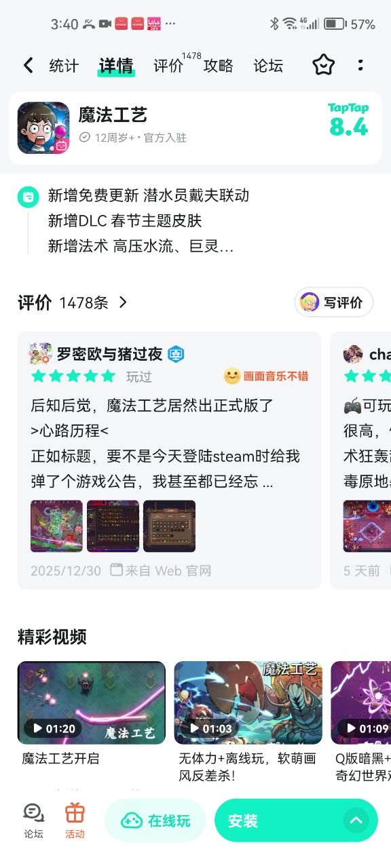This screenshot has height=868, width=391.
Task: Expand the truncated update notes list
Action: tap(141, 246)
